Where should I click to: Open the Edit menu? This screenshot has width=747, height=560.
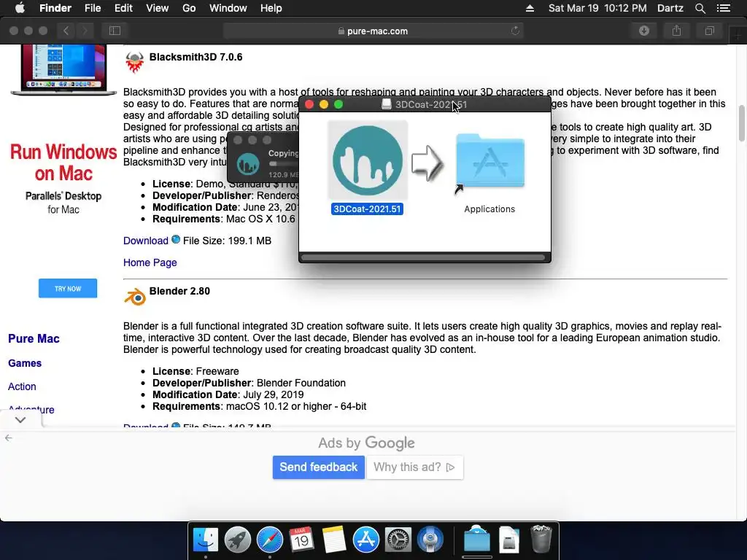point(123,8)
